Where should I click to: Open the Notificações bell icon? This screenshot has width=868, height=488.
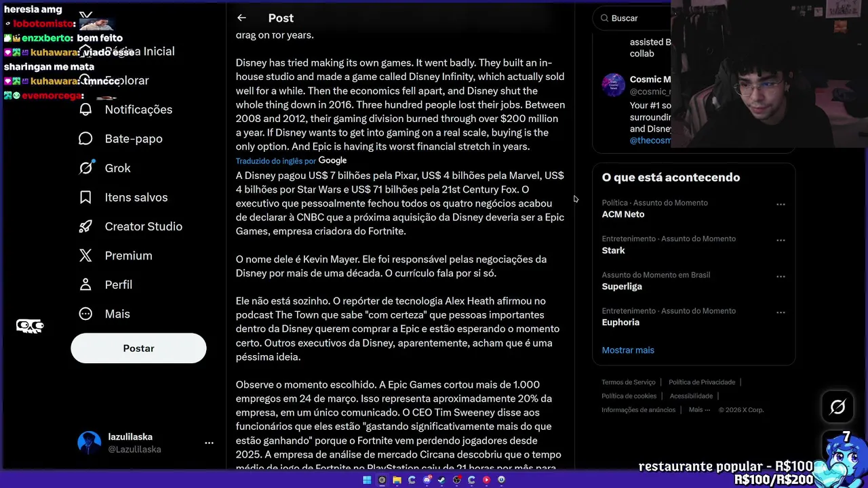85,110
